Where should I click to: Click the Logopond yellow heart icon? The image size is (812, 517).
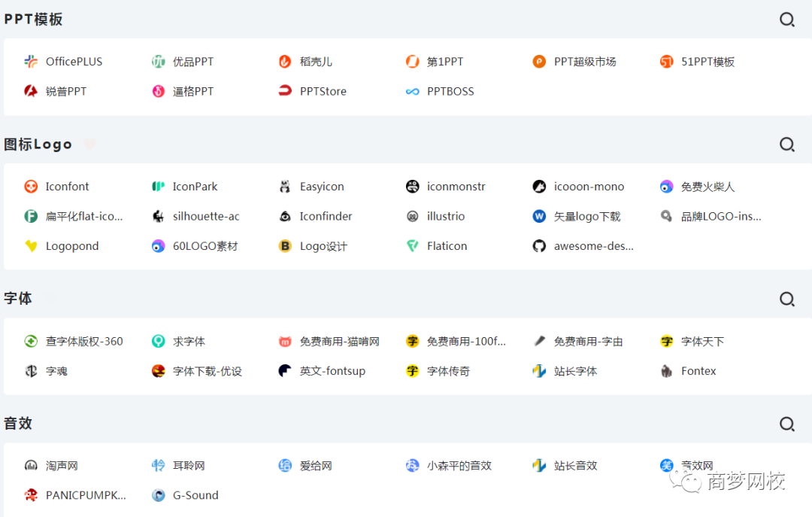click(31, 246)
